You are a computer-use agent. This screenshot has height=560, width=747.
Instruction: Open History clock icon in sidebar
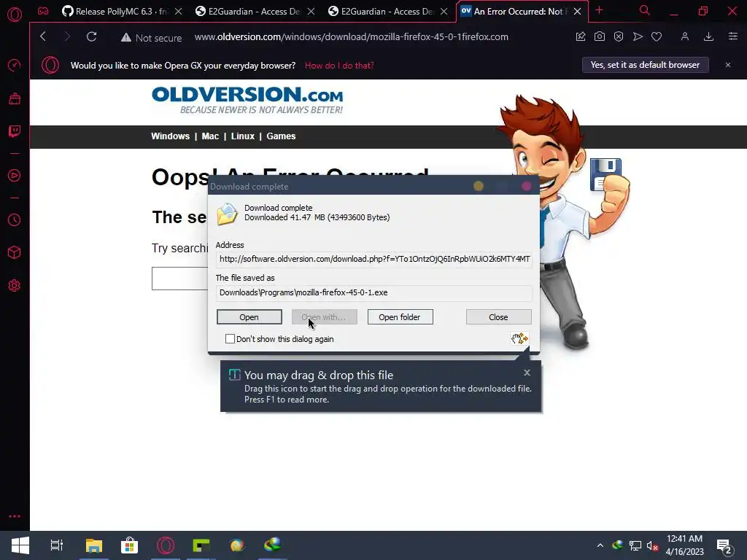(15, 219)
